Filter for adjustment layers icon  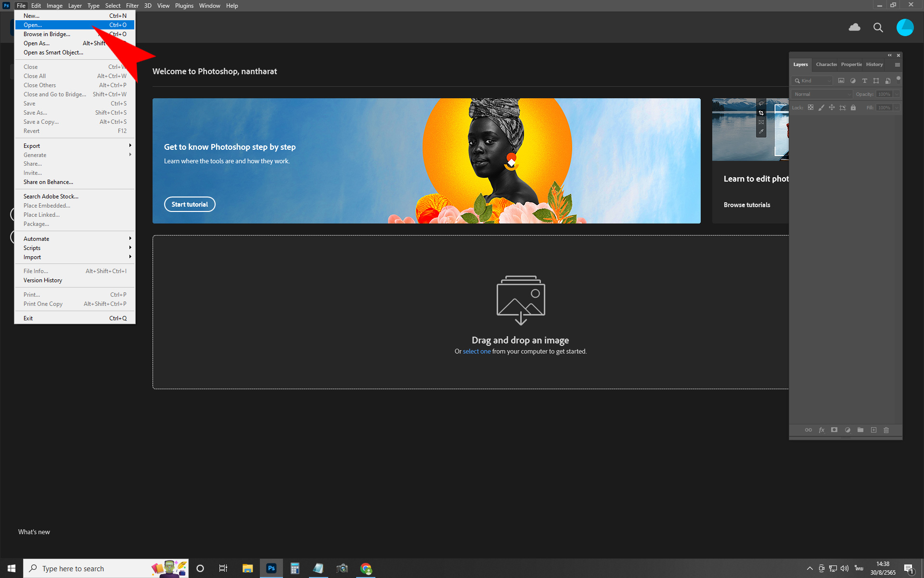pos(853,81)
